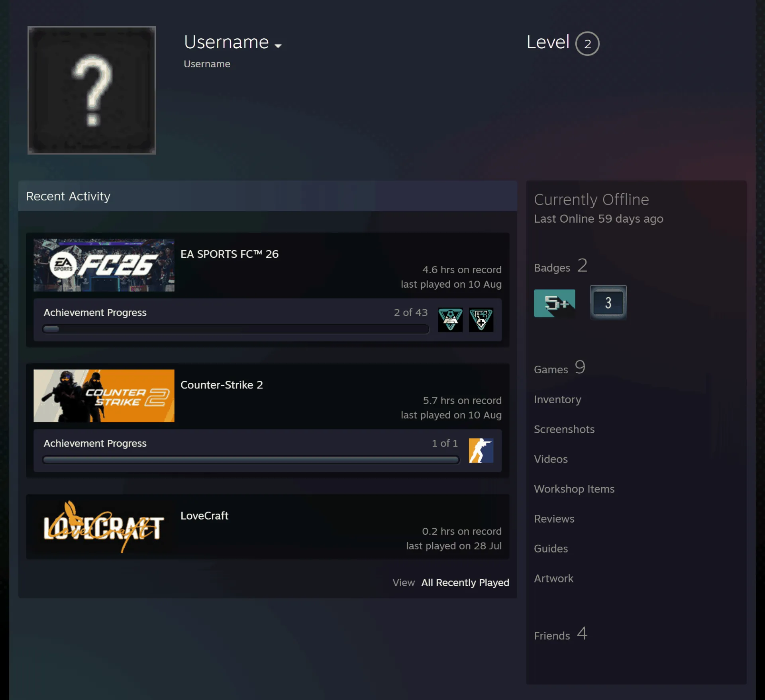This screenshot has width=765, height=700.
Task: Open the Friends list
Action: pos(561,634)
